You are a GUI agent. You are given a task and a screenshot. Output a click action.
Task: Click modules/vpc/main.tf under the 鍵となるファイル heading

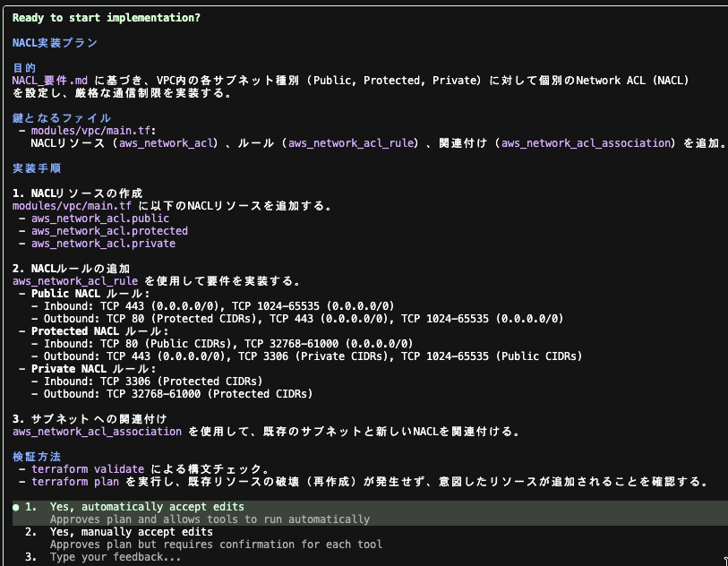[81, 131]
